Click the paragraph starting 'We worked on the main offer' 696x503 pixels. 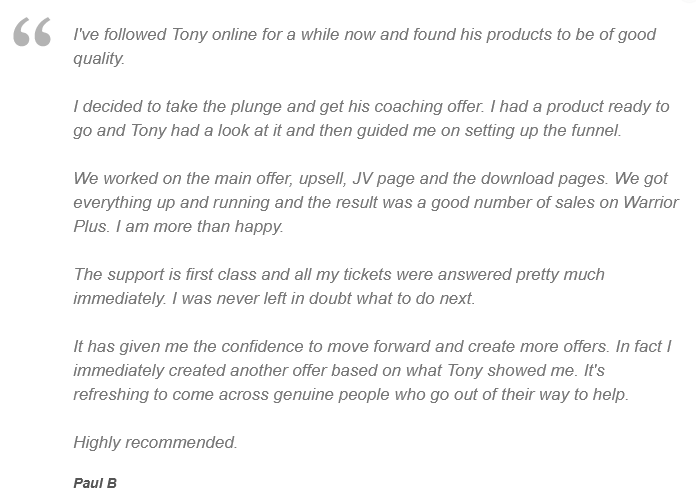[375, 202]
